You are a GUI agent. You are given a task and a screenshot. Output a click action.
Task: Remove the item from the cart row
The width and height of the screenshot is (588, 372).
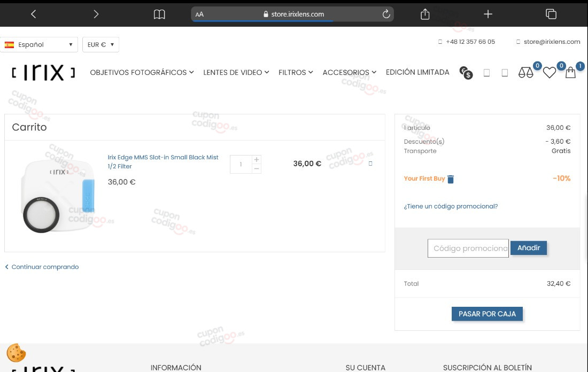[370, 164]
